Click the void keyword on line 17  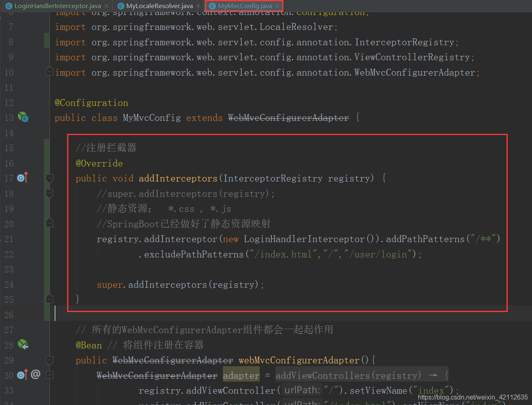(x=123, y=178)
